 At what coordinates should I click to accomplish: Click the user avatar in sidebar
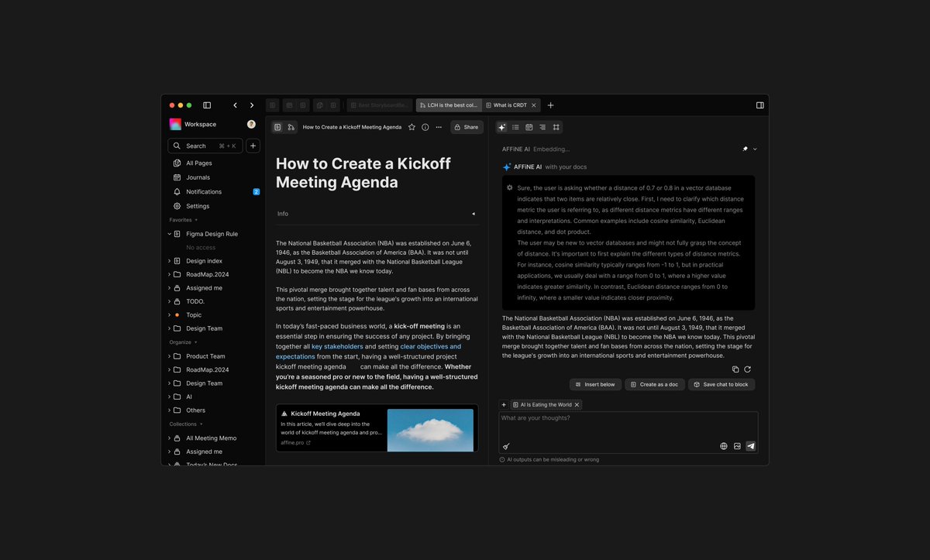coord(251,124)
